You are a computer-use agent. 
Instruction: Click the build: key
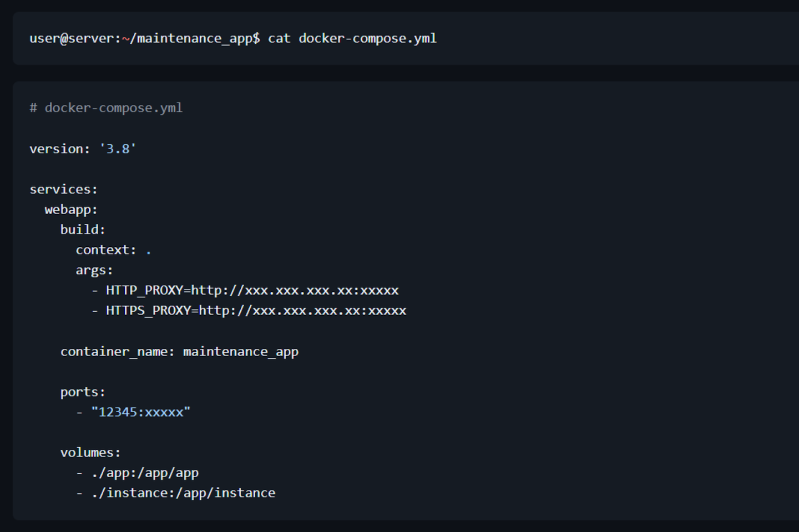(x=83, y=230)
